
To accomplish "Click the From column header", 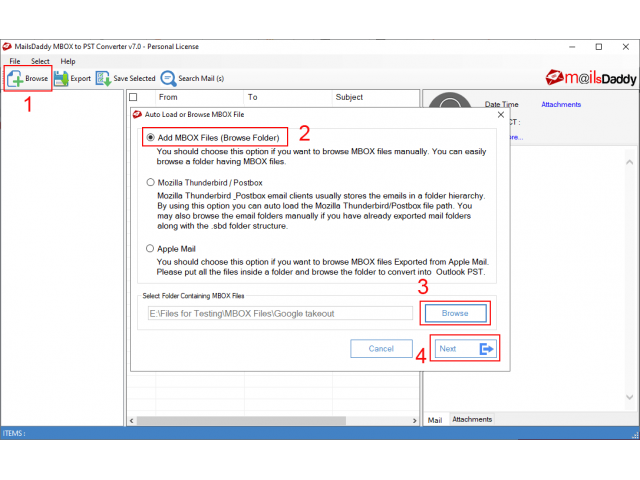I will pyautogui.click(x=200, y=97).
